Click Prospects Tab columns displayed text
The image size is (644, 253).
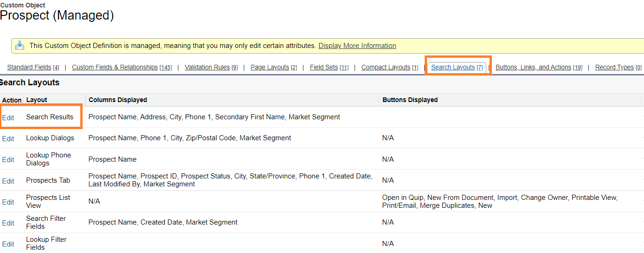231,180
